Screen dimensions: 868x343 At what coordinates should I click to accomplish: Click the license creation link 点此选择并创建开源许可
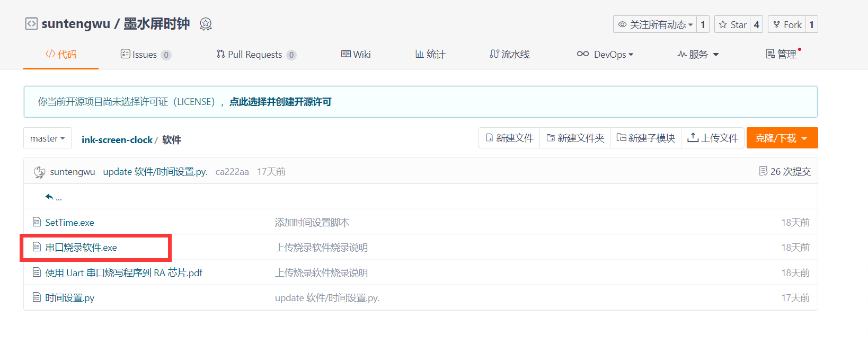[280, 102]
